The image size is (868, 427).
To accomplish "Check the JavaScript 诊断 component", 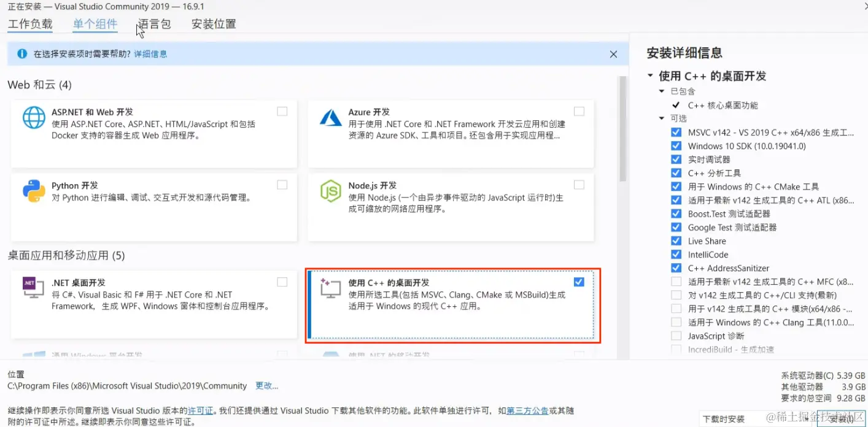I will coord(676,336).
